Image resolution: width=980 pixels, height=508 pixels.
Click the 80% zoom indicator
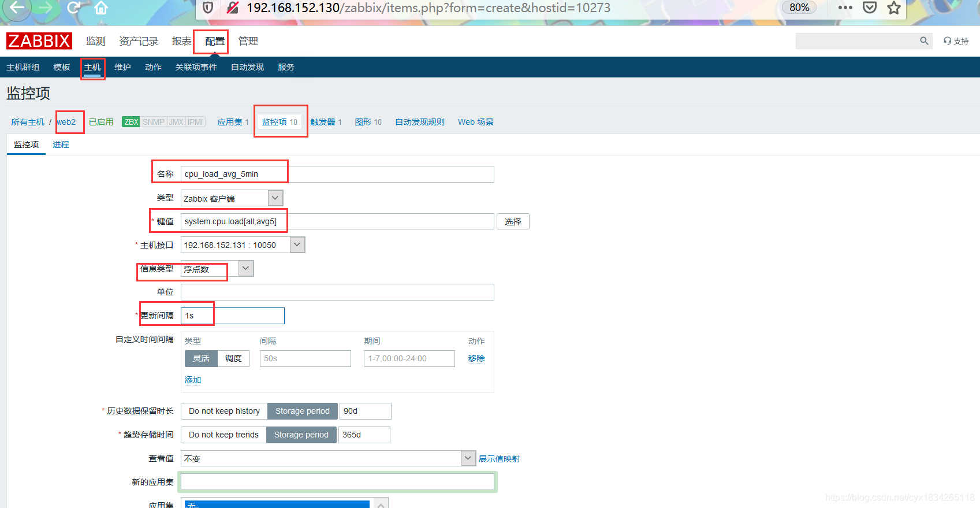(799, 8)
